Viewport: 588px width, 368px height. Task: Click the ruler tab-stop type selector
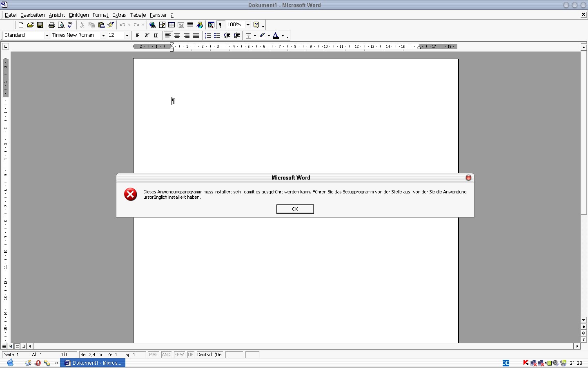[5, 46]
